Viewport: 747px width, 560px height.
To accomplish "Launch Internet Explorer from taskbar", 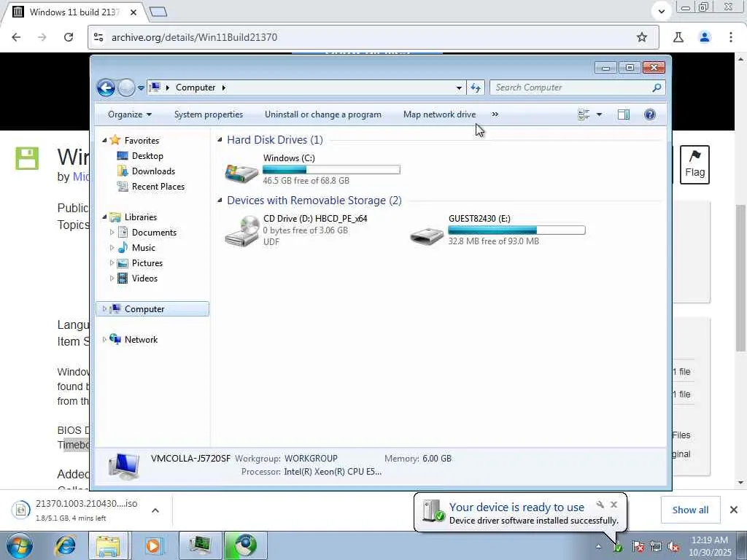I will click(x=65, y=545).
